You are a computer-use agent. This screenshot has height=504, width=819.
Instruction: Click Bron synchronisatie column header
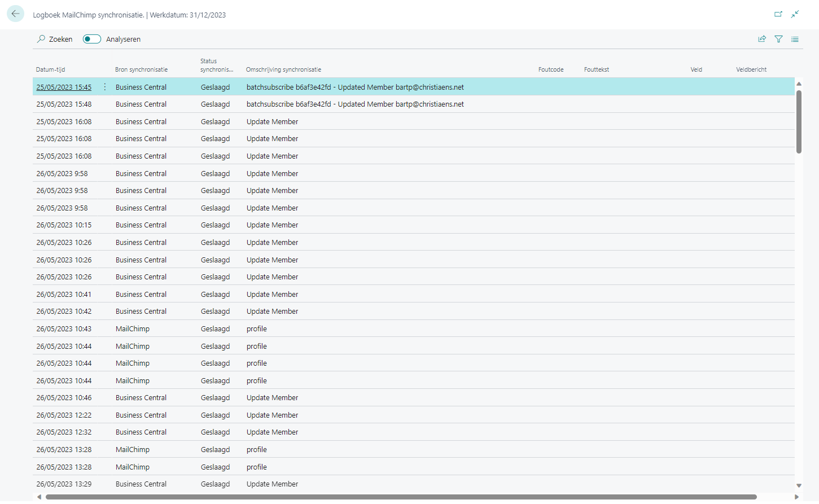click(141, 69)
